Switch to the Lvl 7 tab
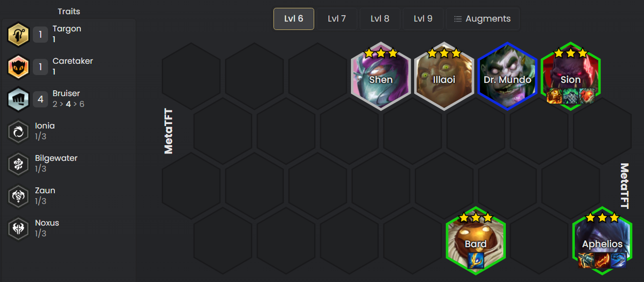The image size is (644, 282). tap(337, 19)
